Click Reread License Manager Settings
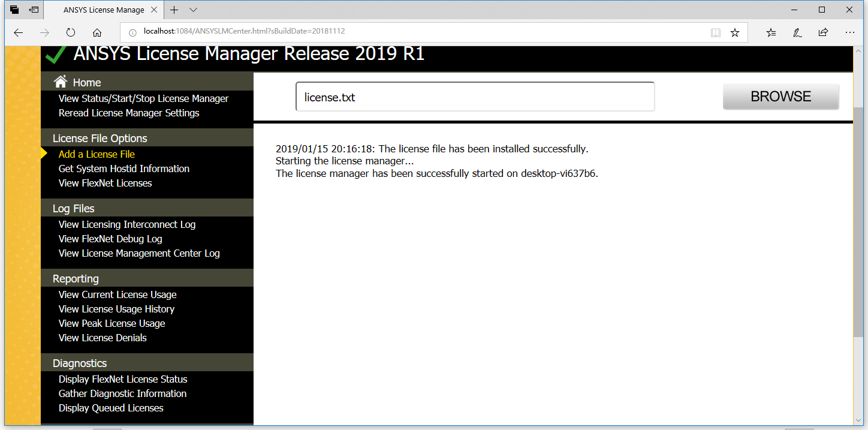Screen dimensions: 868x430 [129, 113]
